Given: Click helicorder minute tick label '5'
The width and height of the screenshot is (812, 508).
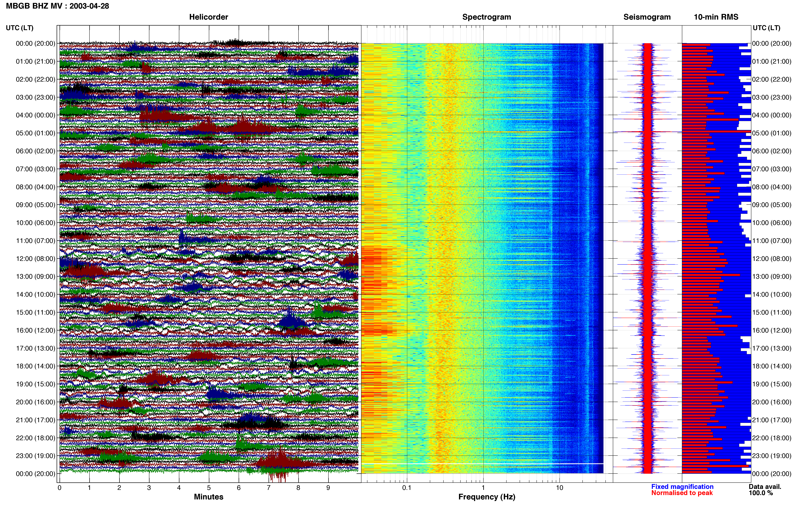Looking at the screenshot, I should coord(209,488).
